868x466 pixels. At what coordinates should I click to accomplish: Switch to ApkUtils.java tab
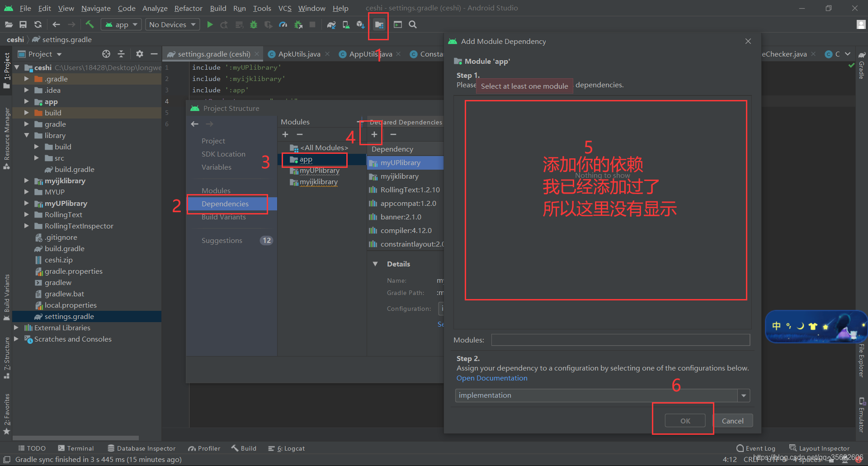coord(299,54)
